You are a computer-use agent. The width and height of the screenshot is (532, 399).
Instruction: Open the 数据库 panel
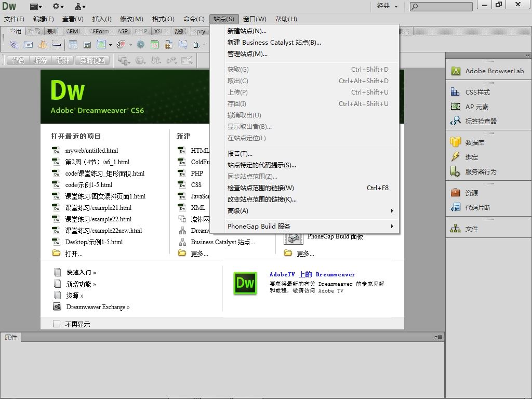click(x=467, y=142)
